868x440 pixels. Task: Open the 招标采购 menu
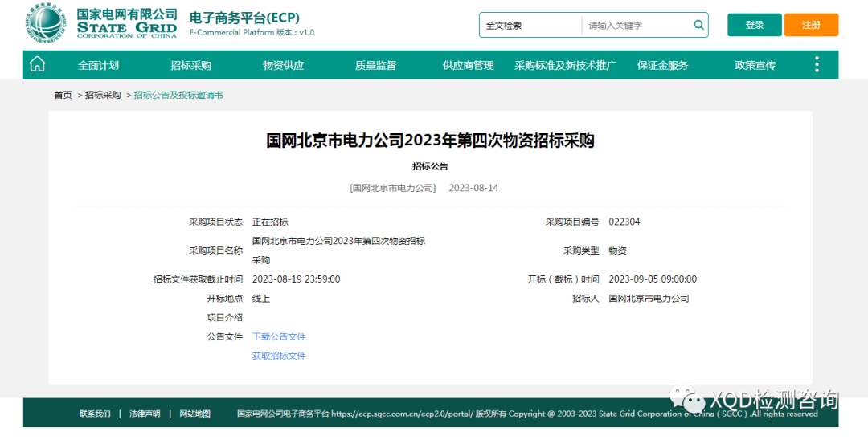(x=190, y=65)
